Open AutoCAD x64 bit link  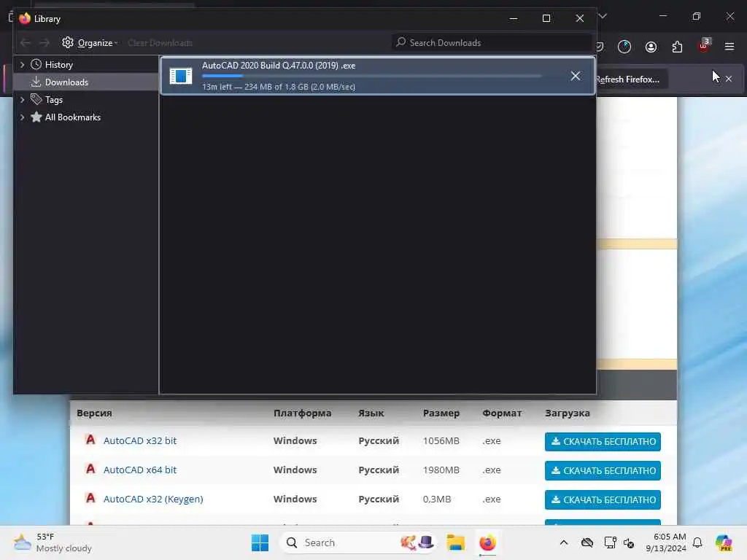(140, 470)
